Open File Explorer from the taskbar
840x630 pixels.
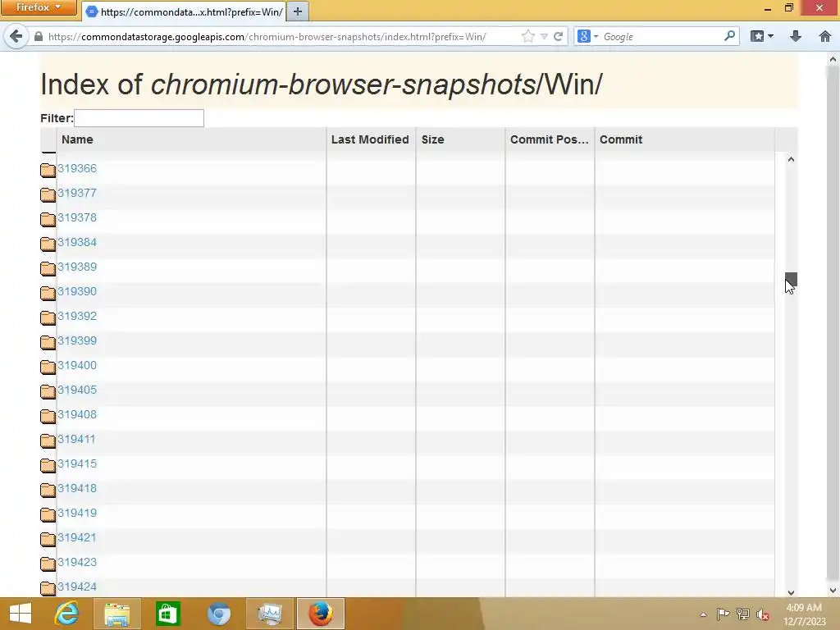pyautogui.click(x=116, y=614)
